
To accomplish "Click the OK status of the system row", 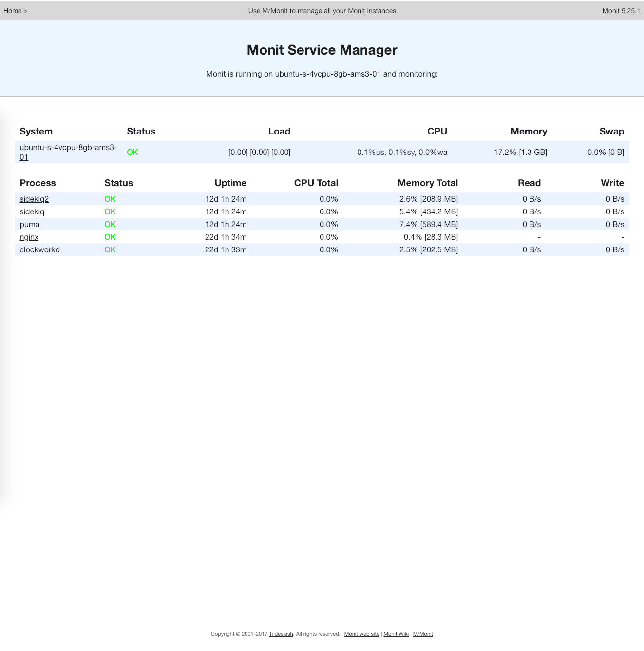I will tap(133, 152).
